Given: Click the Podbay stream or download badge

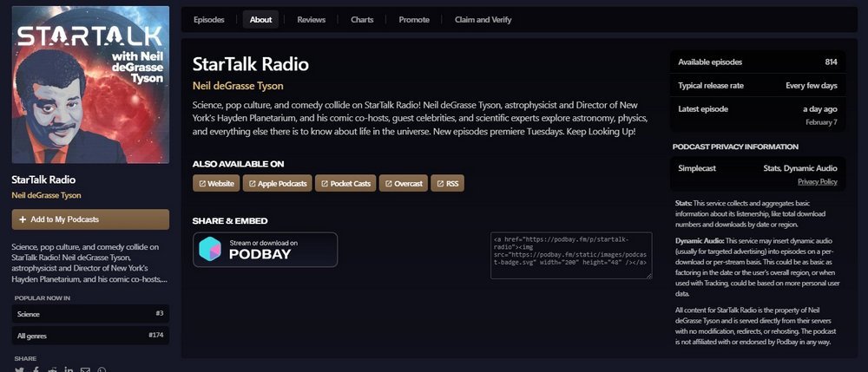Looking at the screenshot, I should pyautogui.click(x=265, y=250).
